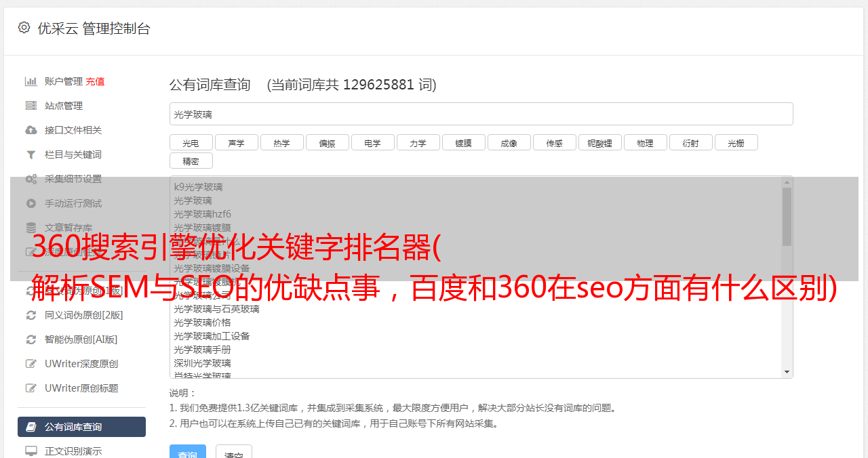Viewport: 868px width, 458px height.
Task: Click the 热学 tag button
Action: (x=282, y=142)
